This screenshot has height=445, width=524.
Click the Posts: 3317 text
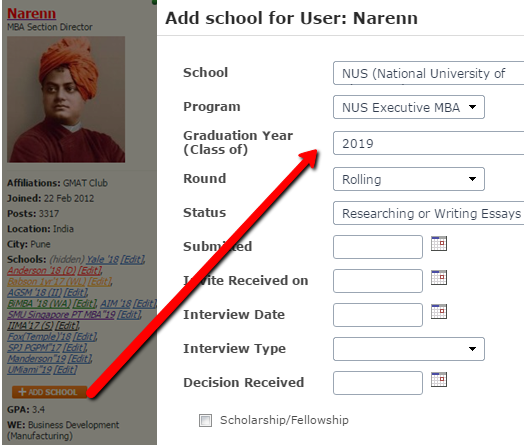coord(33,213)
